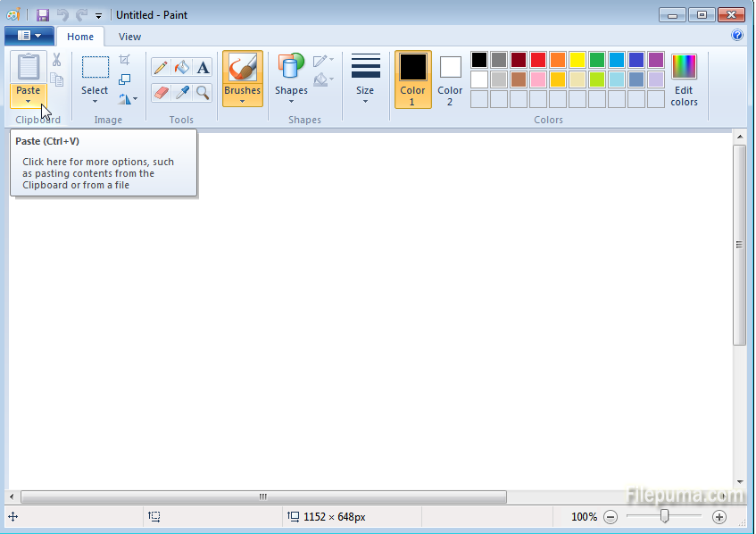Image resolution: width=756 pixels, height=534 pixels.
Task: Activate the Color picker eyedropper
Action: (182, 92)
